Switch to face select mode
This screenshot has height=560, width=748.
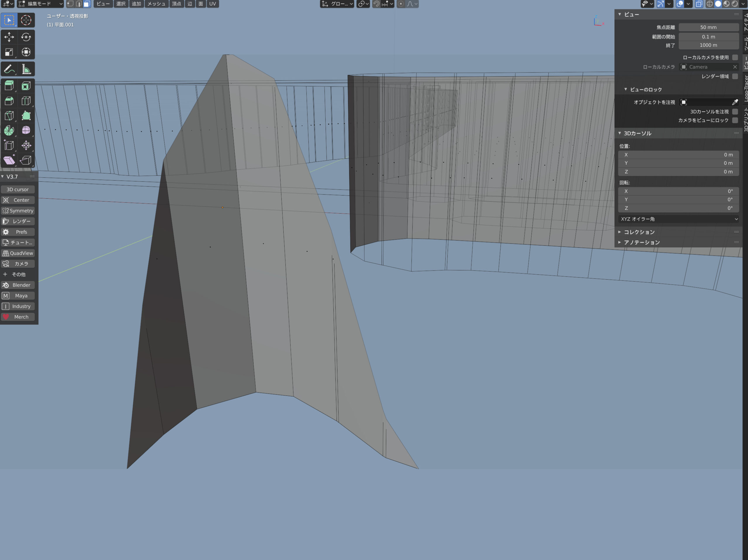click(x=87, y=4)
